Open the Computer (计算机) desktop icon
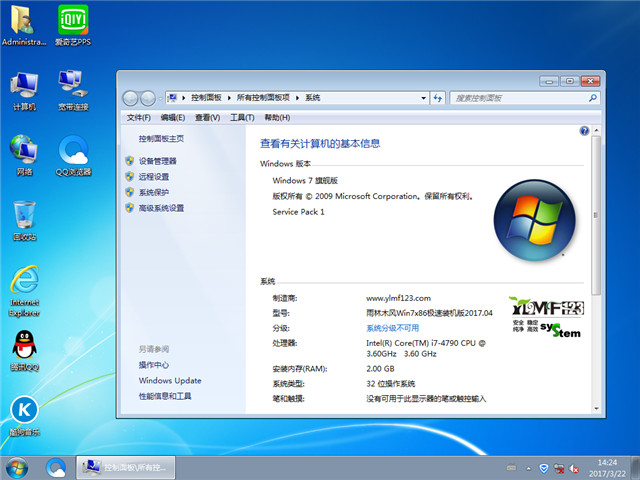Screen dimensions: 640x480 [24, 91]
